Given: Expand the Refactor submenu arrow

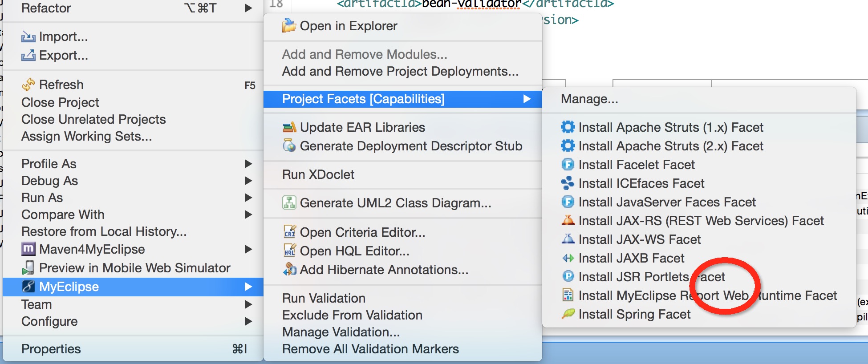Looking at the screenshot, I should tap(248, 8).
